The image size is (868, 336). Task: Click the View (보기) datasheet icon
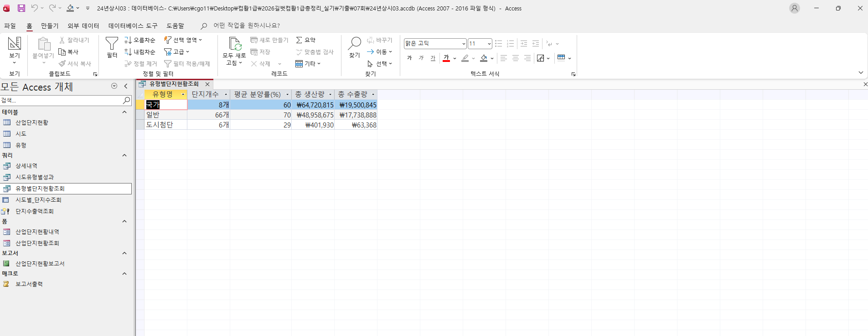pyautogui.click(x=15, y=44)
